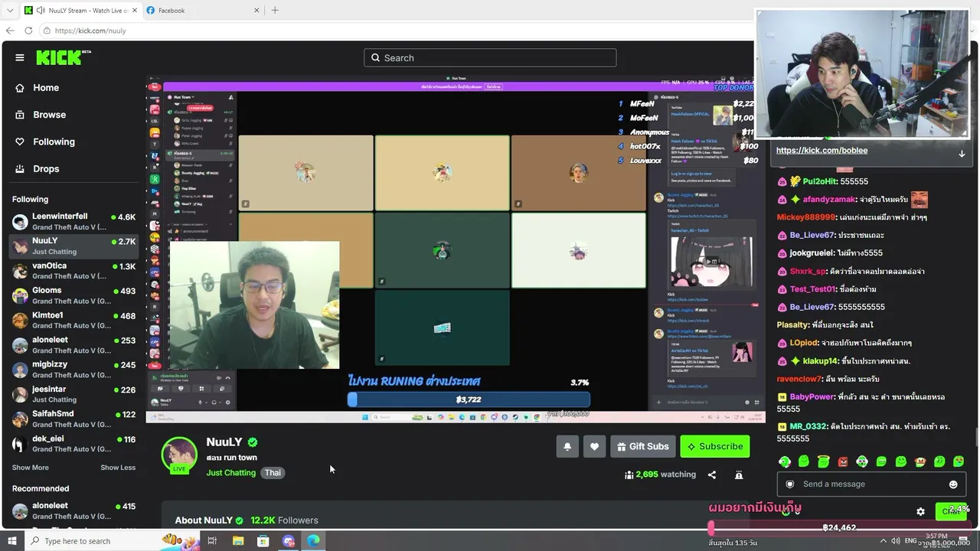Click chat username MR_0332

tap(808, 426)
